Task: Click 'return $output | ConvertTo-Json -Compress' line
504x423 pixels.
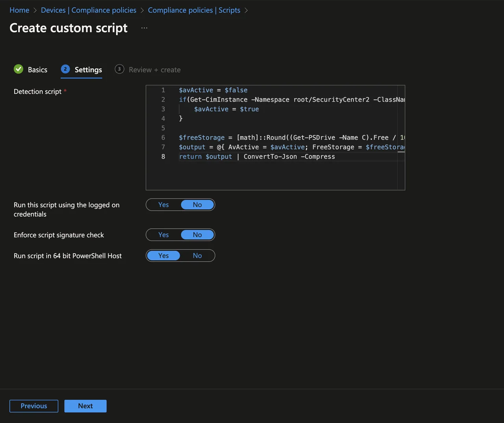Action: pyautogui.click(x=257, y=157)
